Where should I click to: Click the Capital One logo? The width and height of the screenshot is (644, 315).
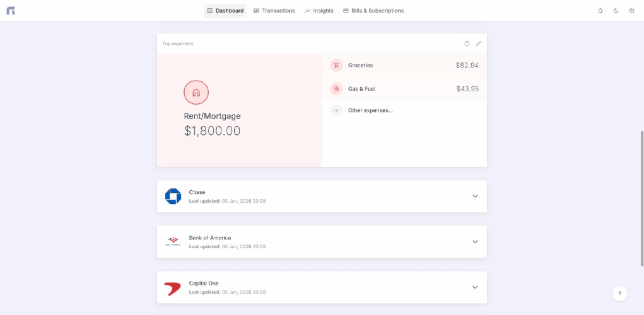[173, 288]
